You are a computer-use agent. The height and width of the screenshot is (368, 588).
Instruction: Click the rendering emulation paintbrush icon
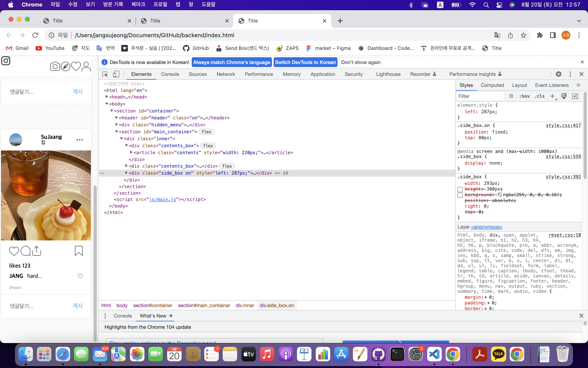[564, 96]
